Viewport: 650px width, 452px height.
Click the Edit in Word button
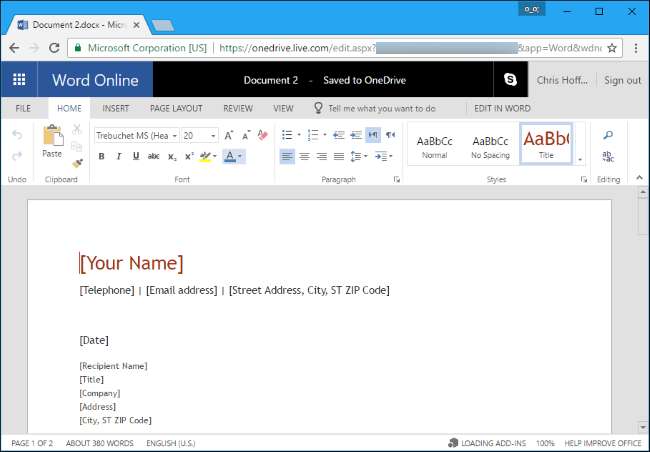[504, 108]
